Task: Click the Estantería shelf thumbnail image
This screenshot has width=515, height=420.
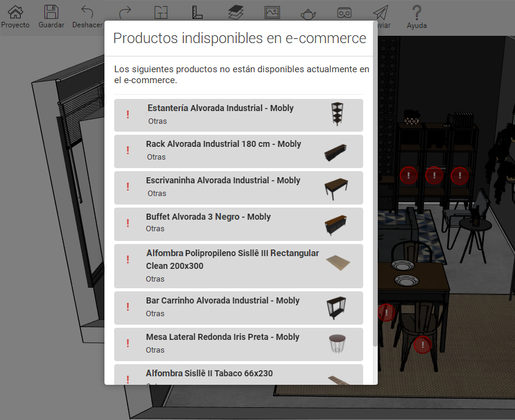Action: pyautogui.click(x=337, y=114)
